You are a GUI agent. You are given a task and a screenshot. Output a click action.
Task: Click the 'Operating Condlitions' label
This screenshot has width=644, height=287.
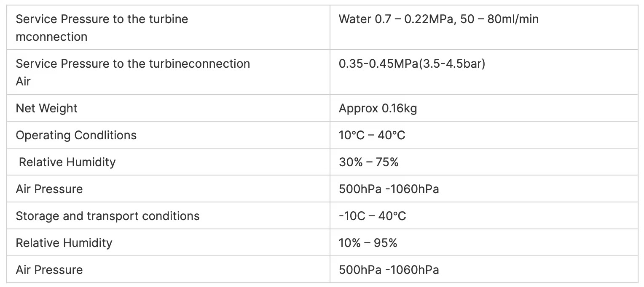tap(76, 136)
